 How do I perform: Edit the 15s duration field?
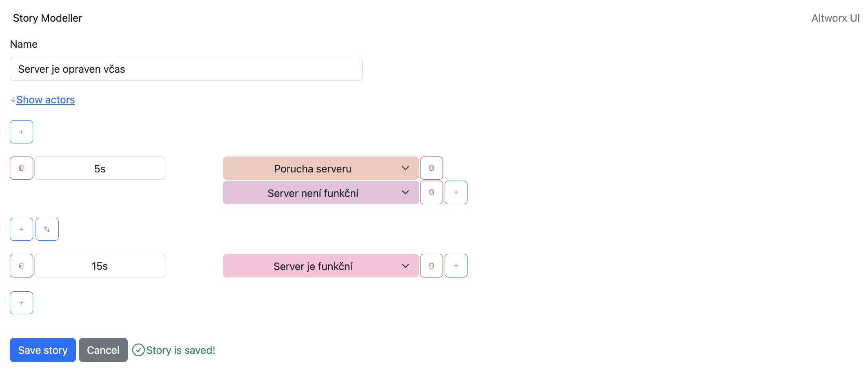pos(100,266)
